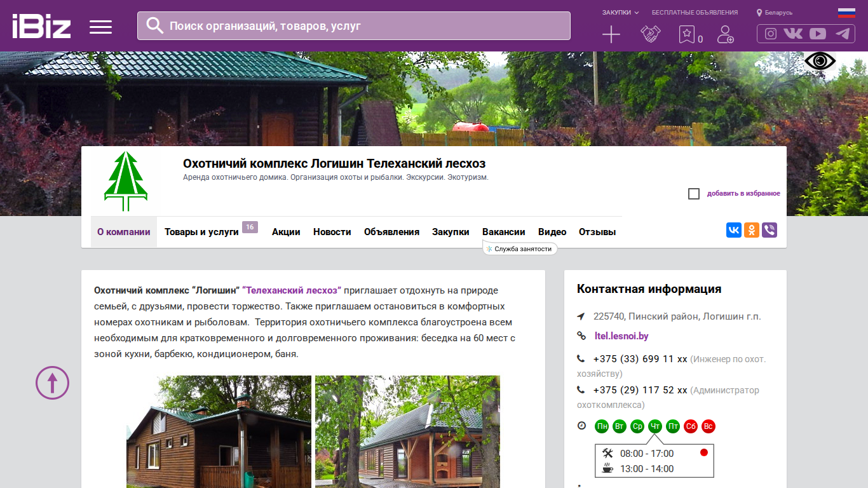Image resolution: width=868 pixels, height=488 pixels.
Task: Open the handshake partners icon
Action: coord(650,34)
